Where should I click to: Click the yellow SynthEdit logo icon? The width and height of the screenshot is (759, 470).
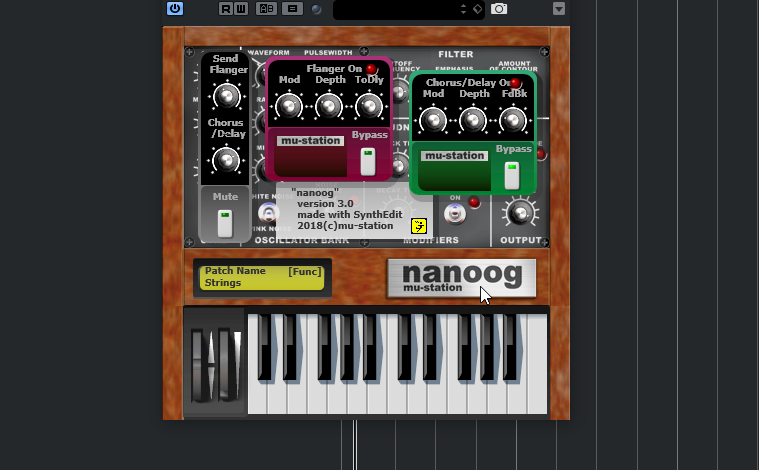point(419,226)
